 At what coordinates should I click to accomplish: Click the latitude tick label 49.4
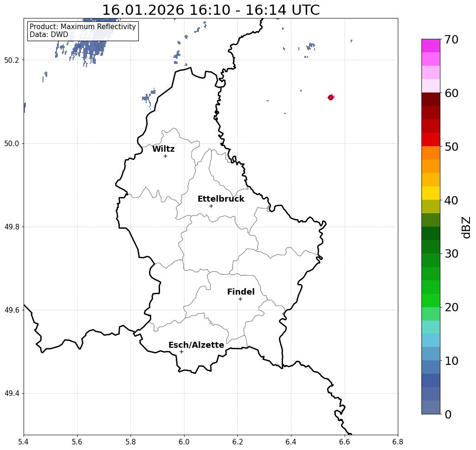click(x=12, y=394)
